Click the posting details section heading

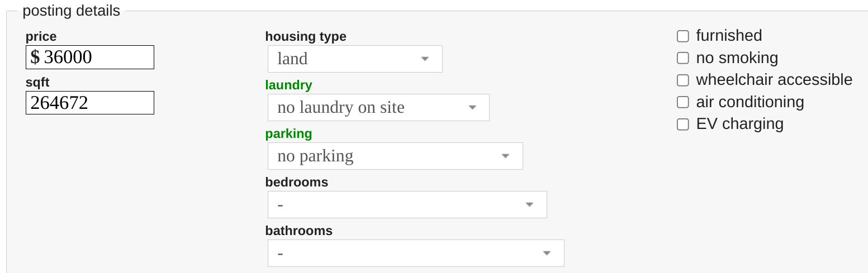71,11
